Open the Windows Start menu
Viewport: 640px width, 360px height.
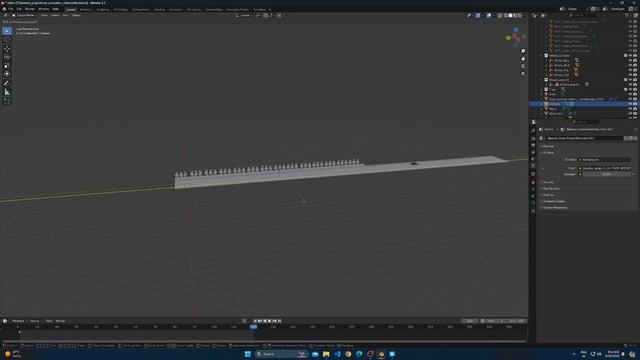(x=247, y=354)
